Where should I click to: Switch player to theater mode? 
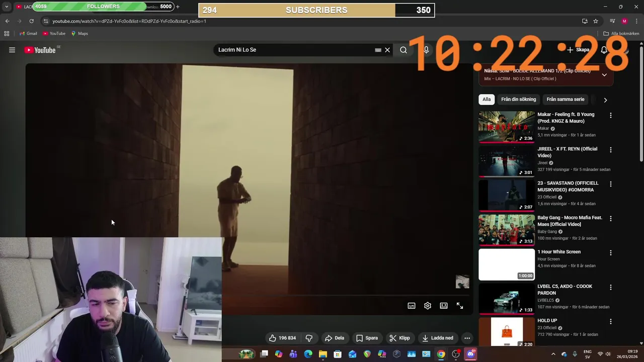(444, 306)
